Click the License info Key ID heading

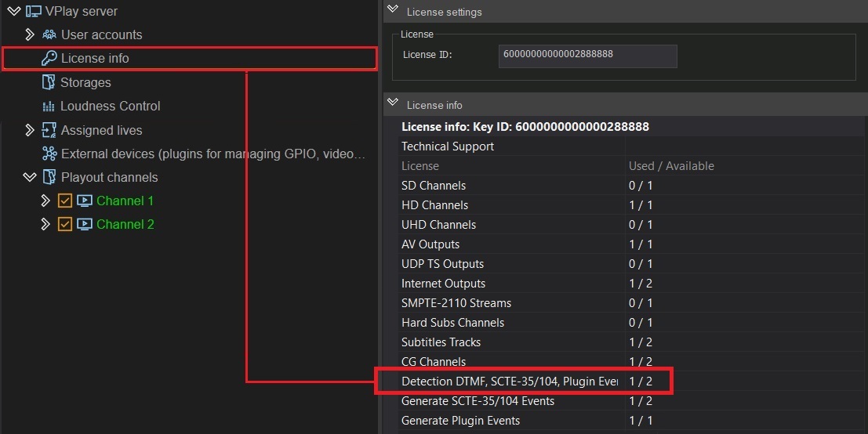click(x=525, y=127)
